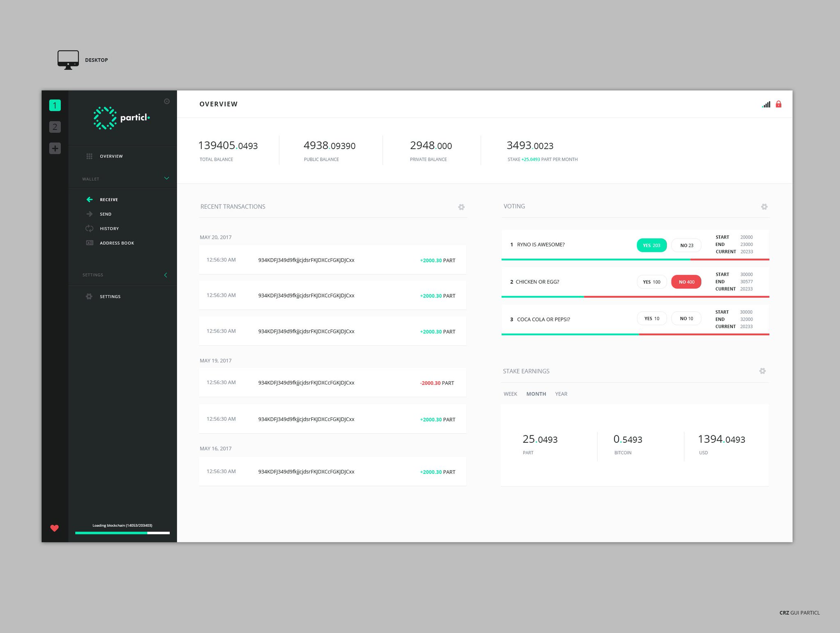This screenshot has width=840, height=633.
Task: Collapse the Wallet section chevron
Action: [167, 178]
